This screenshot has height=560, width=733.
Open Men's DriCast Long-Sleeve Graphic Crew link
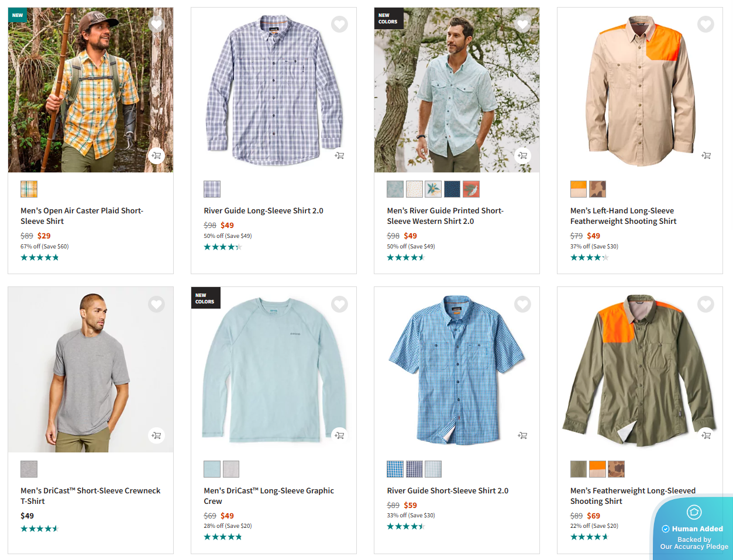point(269,496)
